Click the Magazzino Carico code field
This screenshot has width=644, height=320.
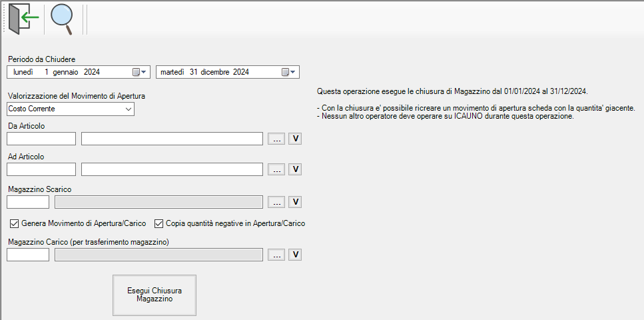point(28,255)
